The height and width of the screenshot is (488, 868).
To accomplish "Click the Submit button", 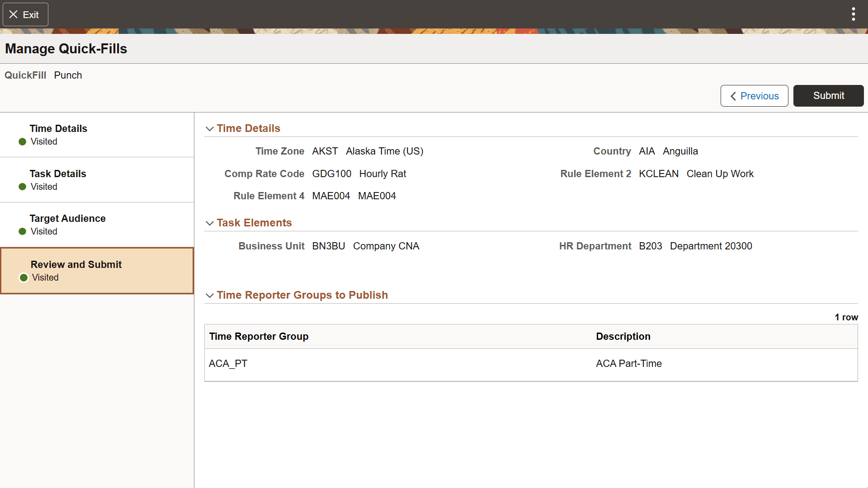I will click(x=829, y=95).
